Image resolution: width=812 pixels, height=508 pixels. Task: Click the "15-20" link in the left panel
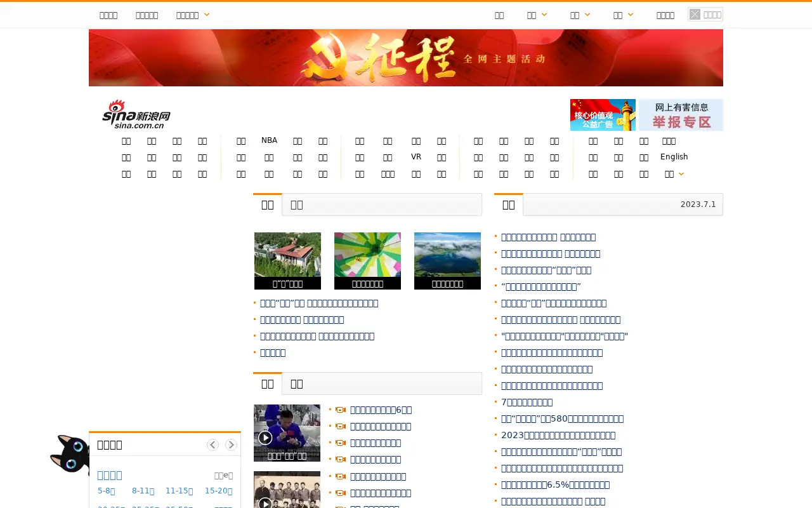218,491
